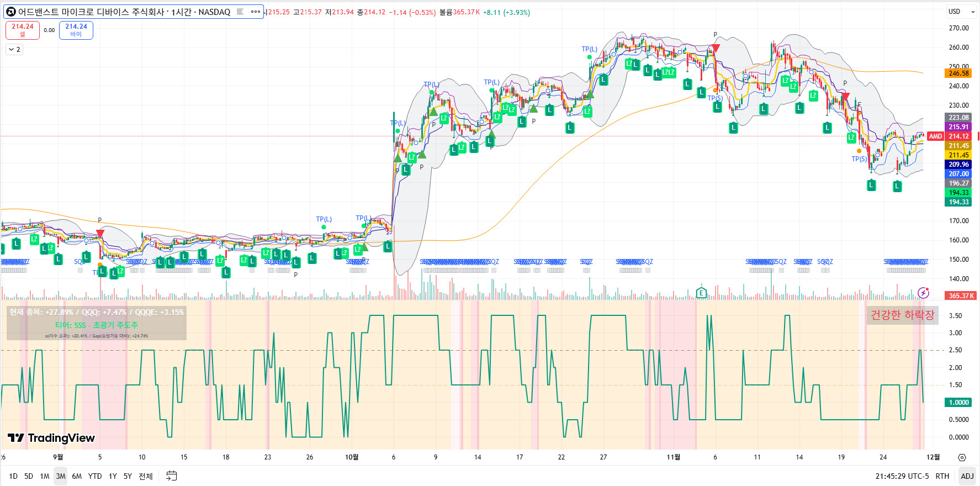This screenshot has width=980, height=486.
Task: Click the 3.50 indicator scale label
Action: (x=955, y=316)
